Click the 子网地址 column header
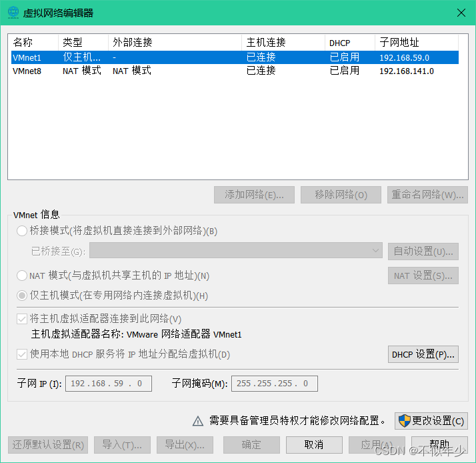This screenshot has width=476, height=463. click(417, 42)
